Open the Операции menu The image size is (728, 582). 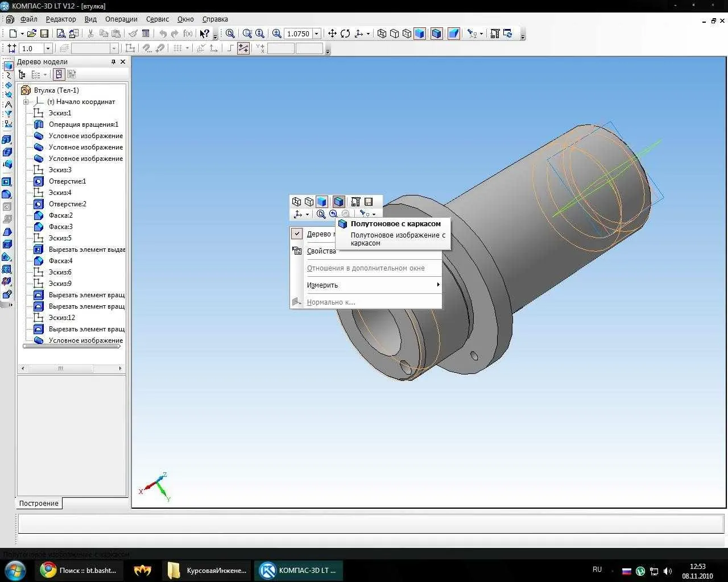tap(121, 19)
